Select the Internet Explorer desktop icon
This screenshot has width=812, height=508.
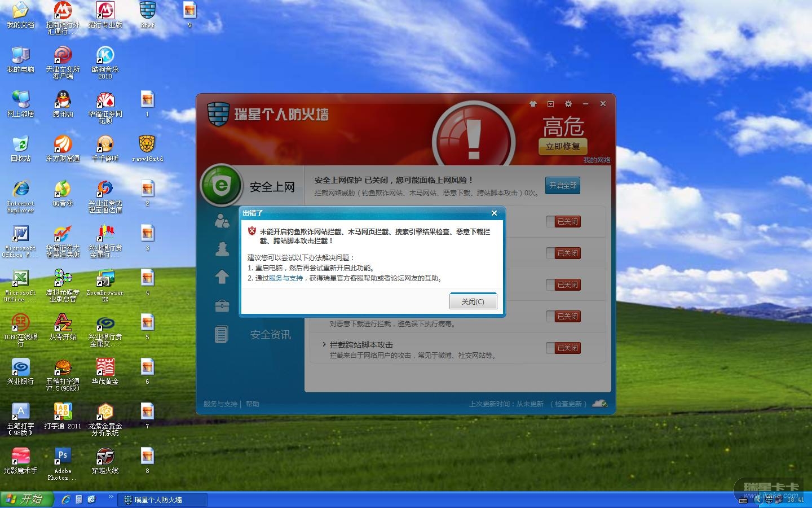pos(20,196)
